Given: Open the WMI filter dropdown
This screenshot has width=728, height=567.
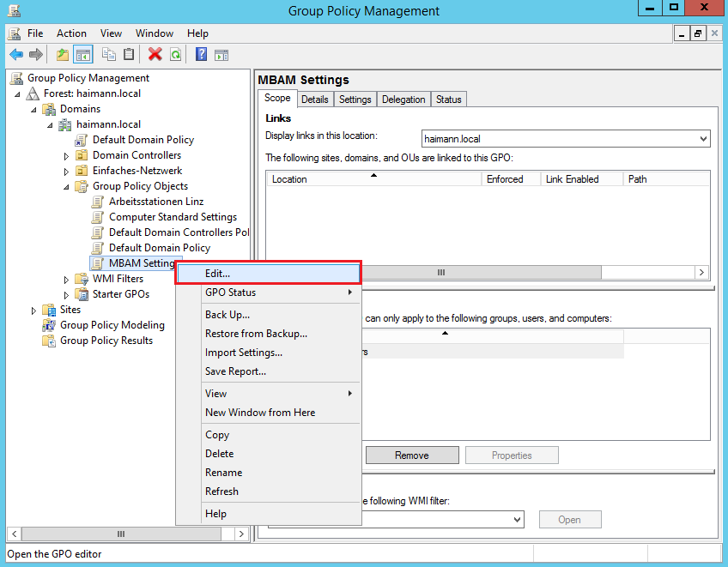Looking at the screenshot, I should click(x=517, y=519).
